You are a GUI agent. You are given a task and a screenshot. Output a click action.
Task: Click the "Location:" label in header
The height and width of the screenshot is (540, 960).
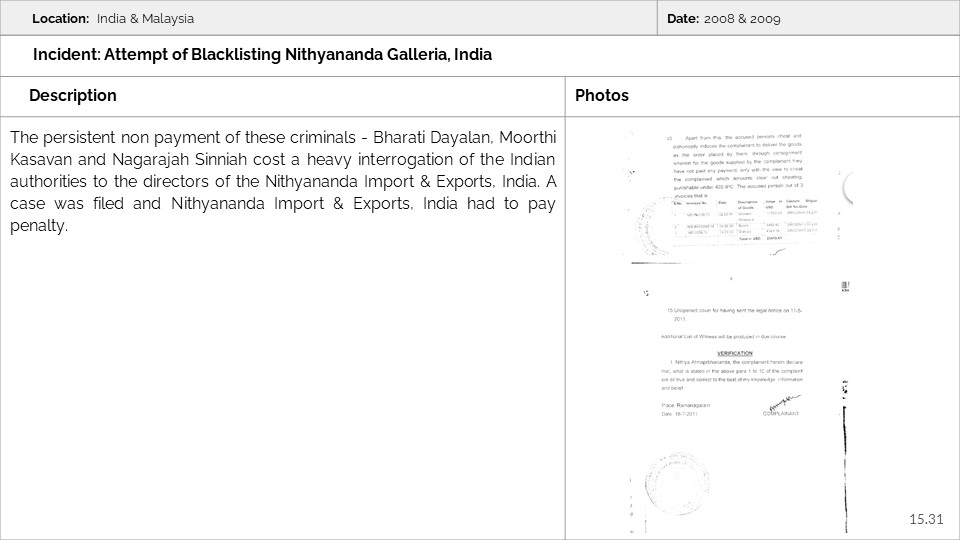point(61,19)
